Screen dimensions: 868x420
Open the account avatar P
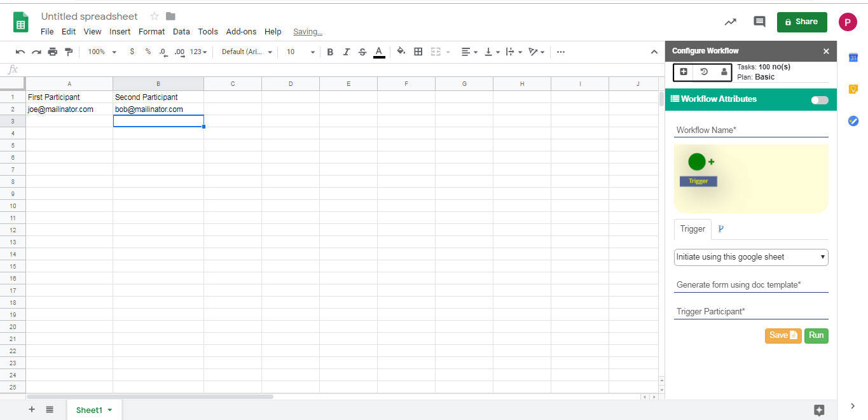(848, 22)
